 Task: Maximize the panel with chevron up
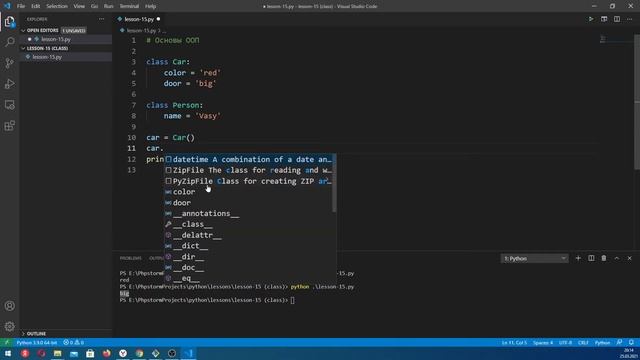(617, 258)
